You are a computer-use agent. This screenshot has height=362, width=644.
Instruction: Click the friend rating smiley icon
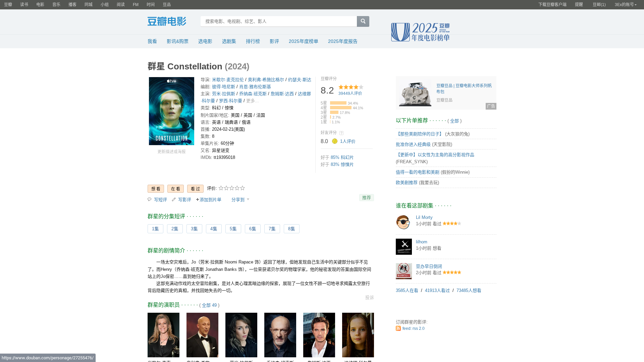point(335,141)
